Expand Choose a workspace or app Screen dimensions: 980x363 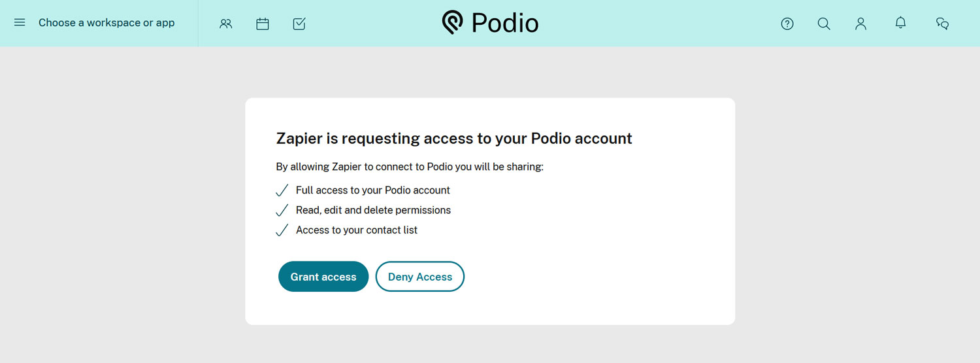(106, 23)
